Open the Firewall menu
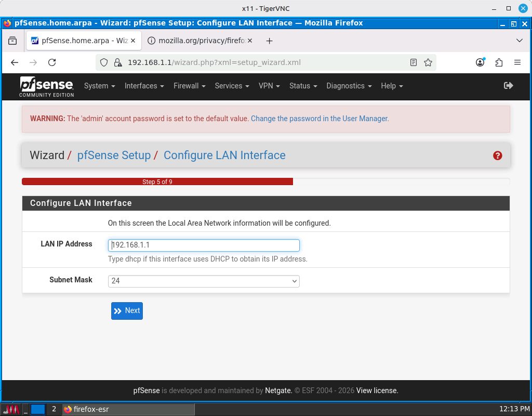Screen dimensions: 532x416 (x=189, y=86)
